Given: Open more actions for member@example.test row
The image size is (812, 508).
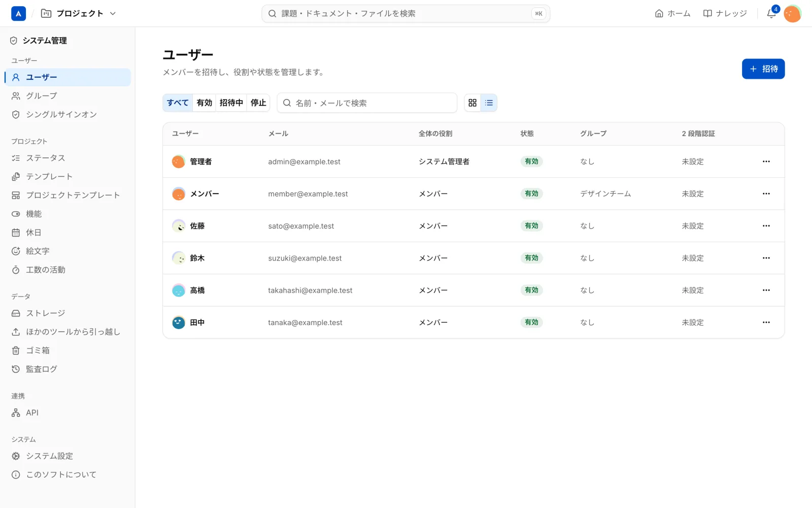Looking at the screenshot, I should coord(766,194).
